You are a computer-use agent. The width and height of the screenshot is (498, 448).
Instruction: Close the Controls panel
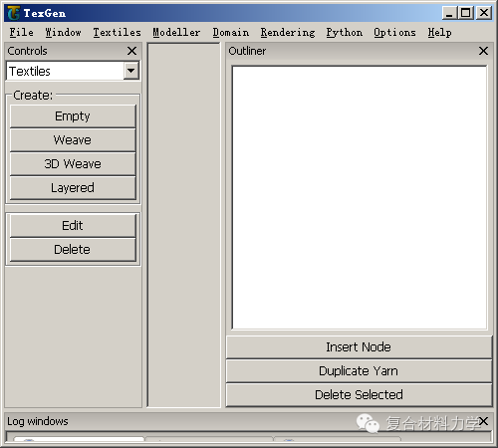131,51
